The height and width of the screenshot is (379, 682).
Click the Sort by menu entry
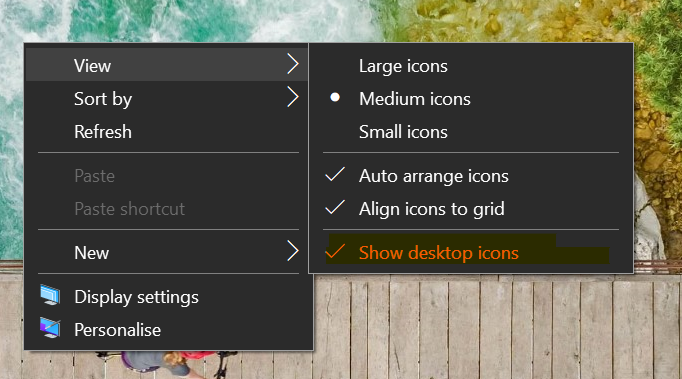tap(167, 99)
